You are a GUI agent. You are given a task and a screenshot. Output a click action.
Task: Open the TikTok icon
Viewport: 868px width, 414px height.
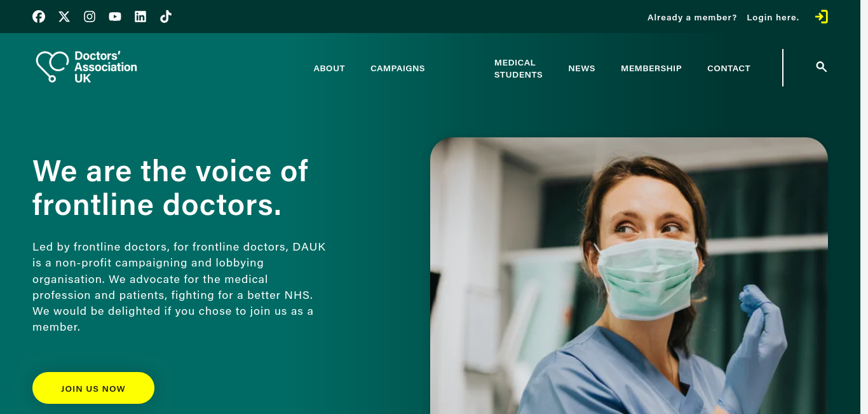[x=166, y=17]
